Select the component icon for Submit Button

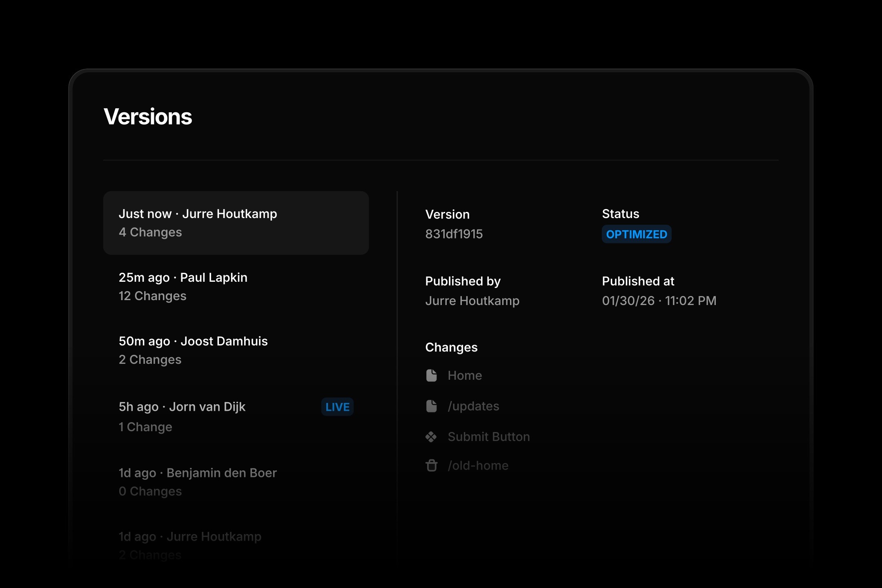[x=431, y=436]
